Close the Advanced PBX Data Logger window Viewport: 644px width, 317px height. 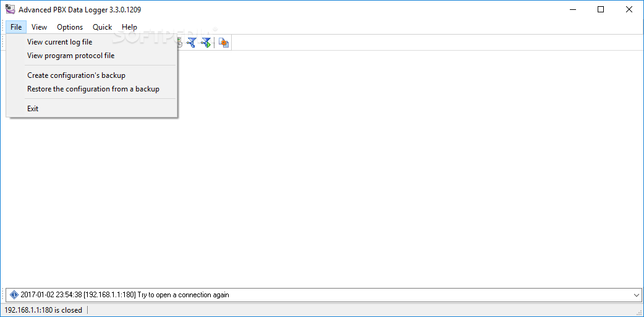point(629,9)
